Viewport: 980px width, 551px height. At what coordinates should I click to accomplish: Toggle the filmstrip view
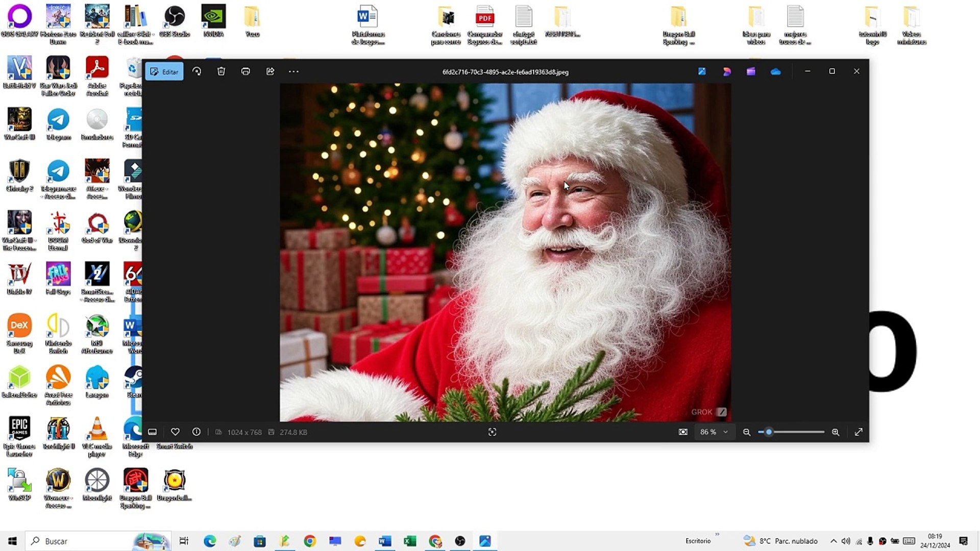click(152, 432)
